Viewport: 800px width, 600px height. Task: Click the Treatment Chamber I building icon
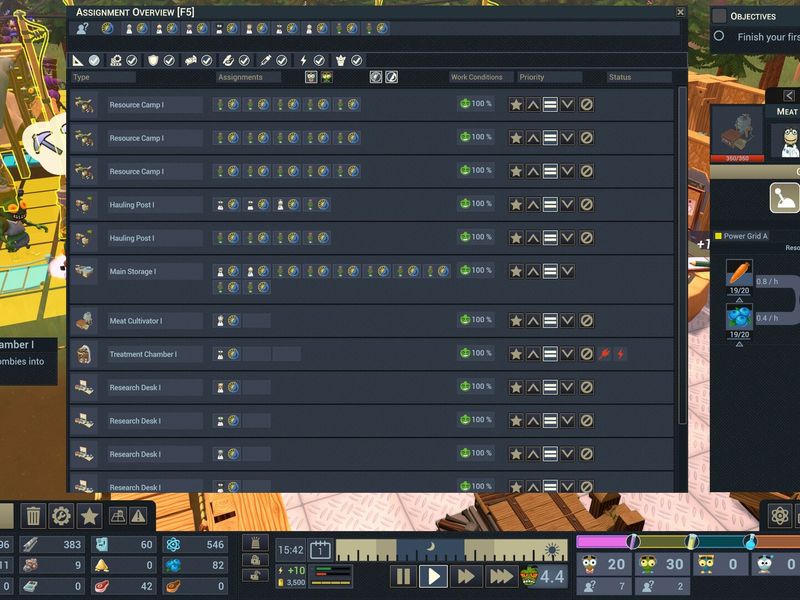pos(84,354)
